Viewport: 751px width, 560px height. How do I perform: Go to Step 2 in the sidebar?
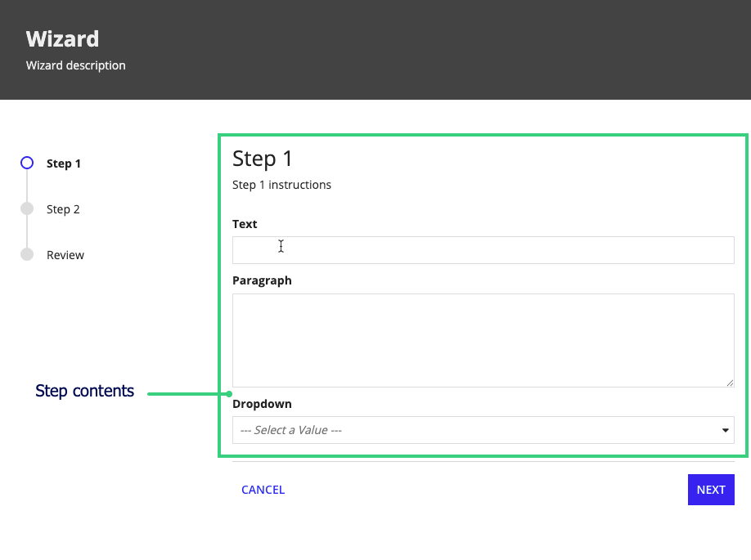click(63, 209)
